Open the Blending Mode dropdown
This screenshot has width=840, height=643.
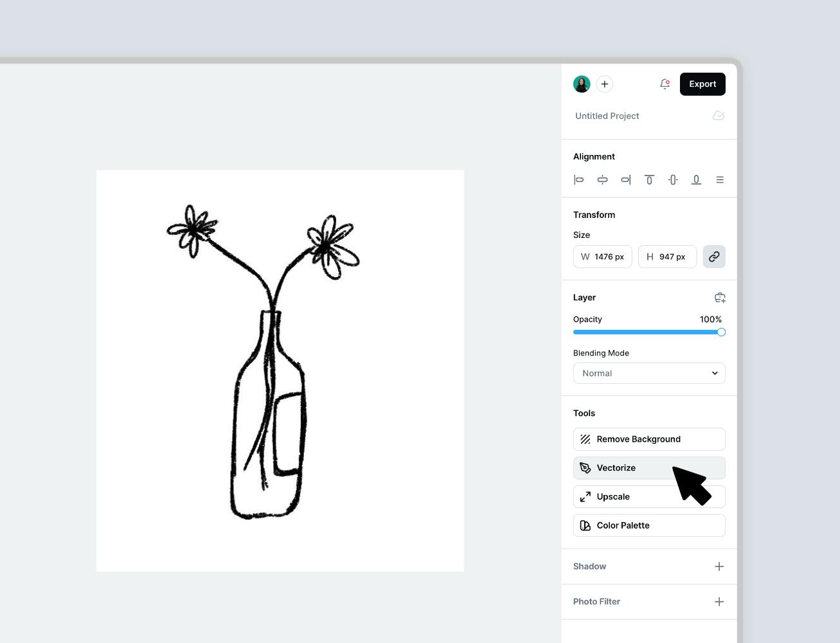click(x=649, y=373)
